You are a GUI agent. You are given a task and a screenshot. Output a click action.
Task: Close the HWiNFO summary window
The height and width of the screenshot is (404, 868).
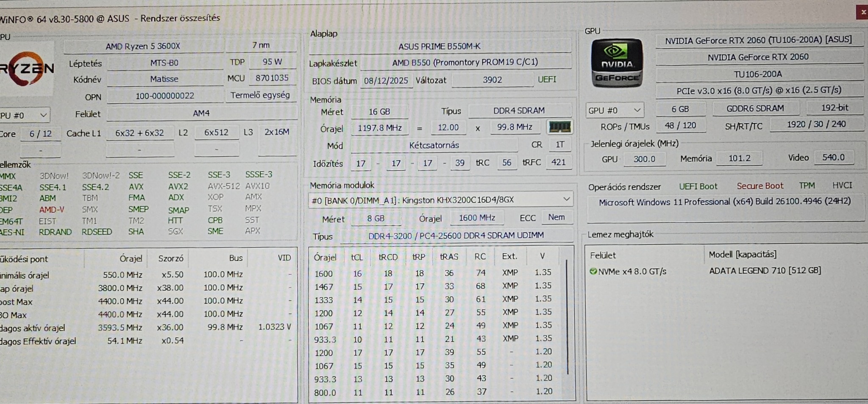(x=862, y=12)
